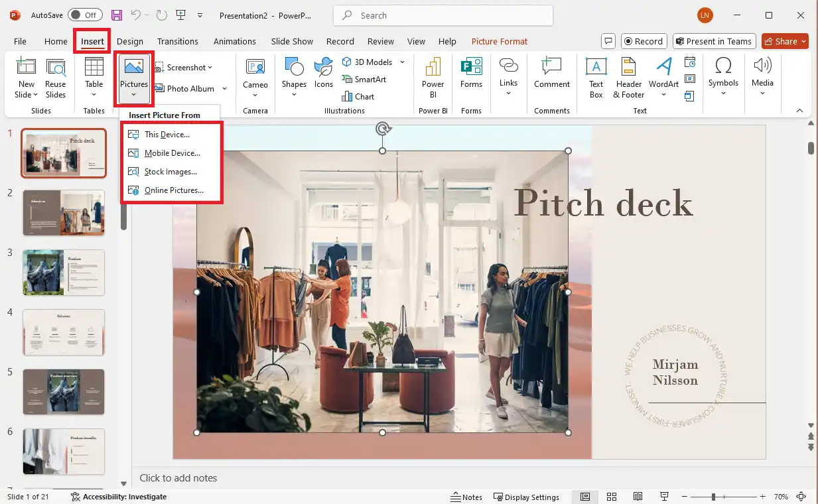
Task: Open the Shapes gallery
Action: (294, 78)
